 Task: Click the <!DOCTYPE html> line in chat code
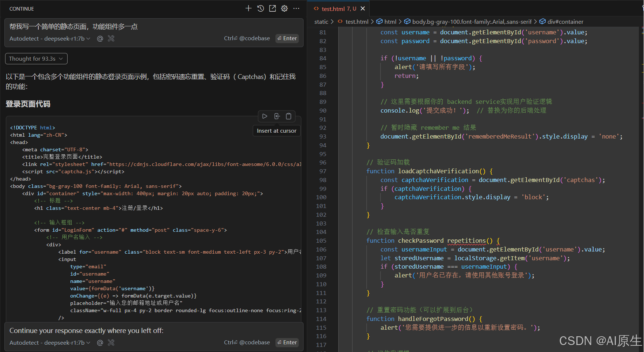[x=33, y=128]
